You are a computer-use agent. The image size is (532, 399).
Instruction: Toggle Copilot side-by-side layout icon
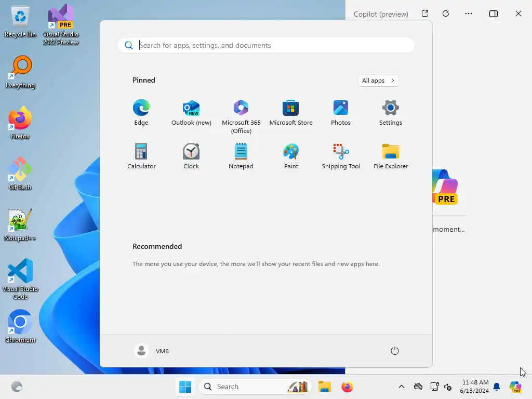(494, 14)
